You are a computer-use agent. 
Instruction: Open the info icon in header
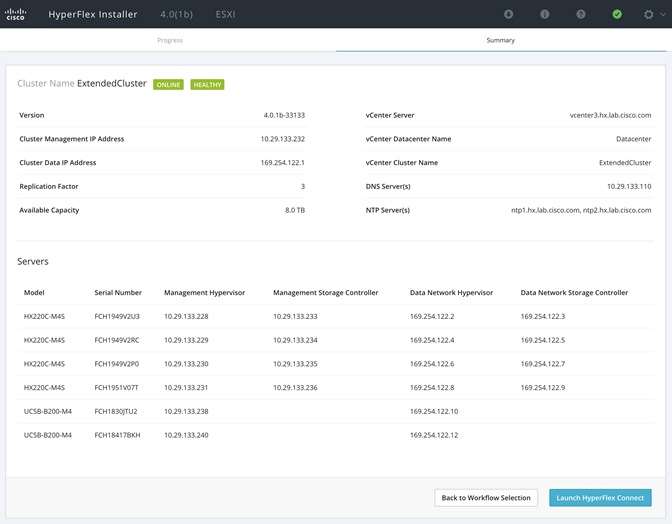[545, 14]
